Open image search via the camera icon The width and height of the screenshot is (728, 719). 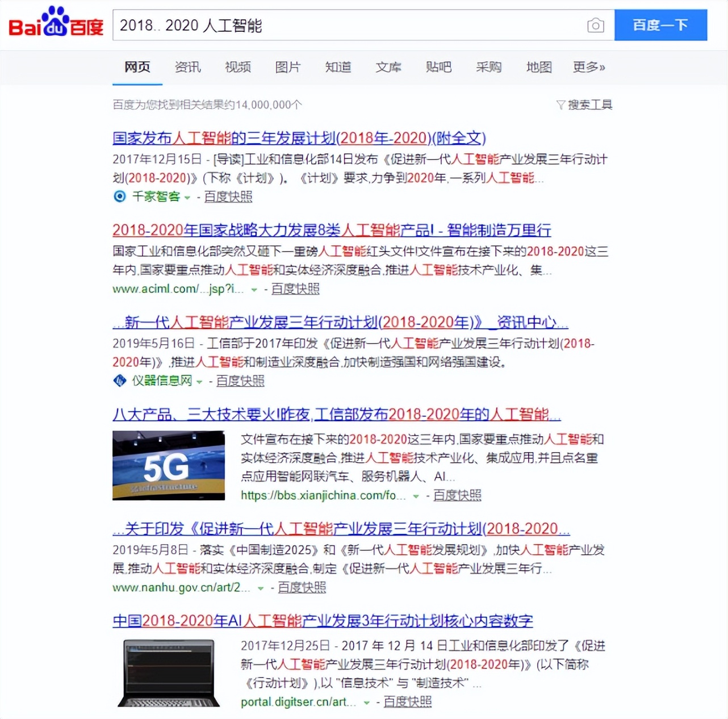(x=595, y=25)
